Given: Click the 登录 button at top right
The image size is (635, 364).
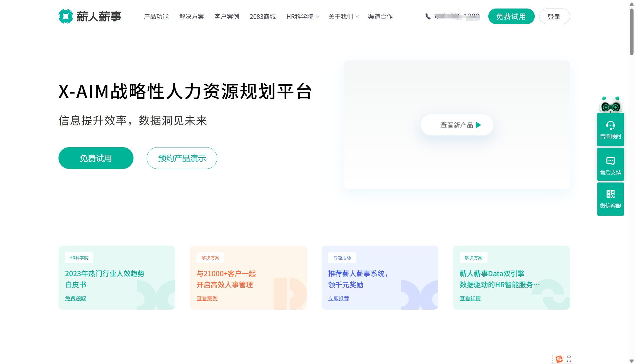Looking at the screenshot, I should tap(554, 16).
